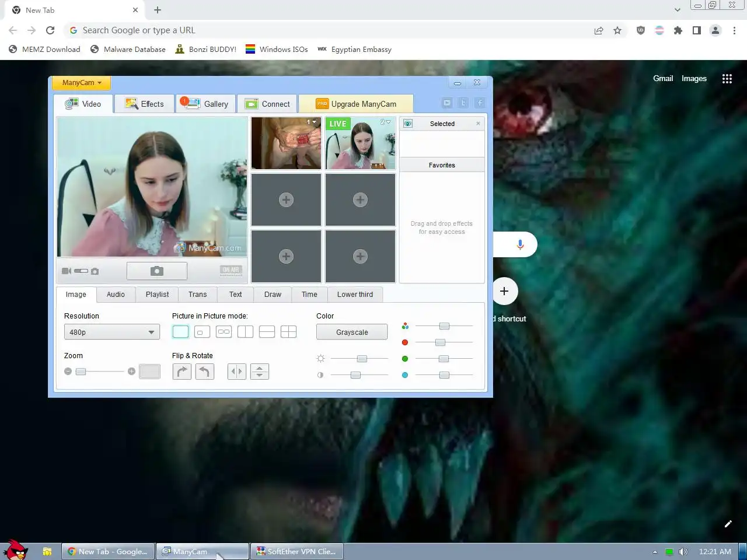Open the ManyCam main menu dropdown
This screenshot has width=747, height=560.
(81, 83)
